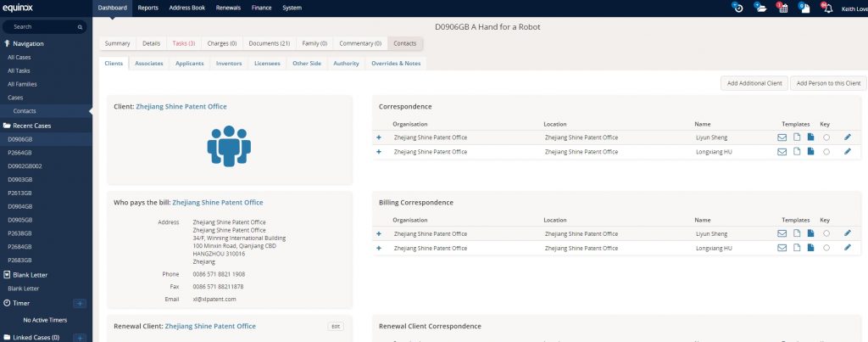Viewport: 868px width, 342px height.
Task: Expand Liyun Sheng correspondence row
Action: [379, 137]
